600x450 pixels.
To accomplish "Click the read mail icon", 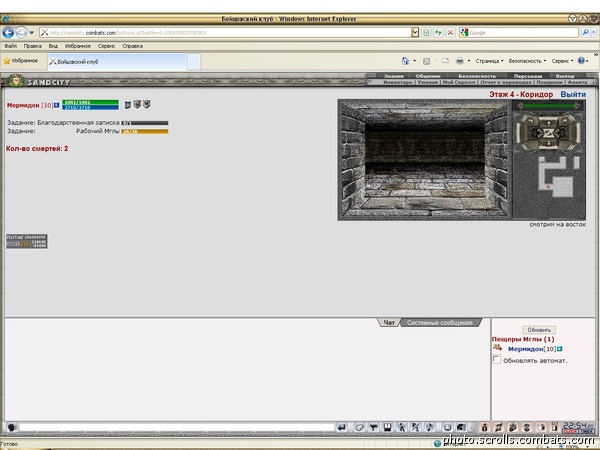I will point(445,61).
